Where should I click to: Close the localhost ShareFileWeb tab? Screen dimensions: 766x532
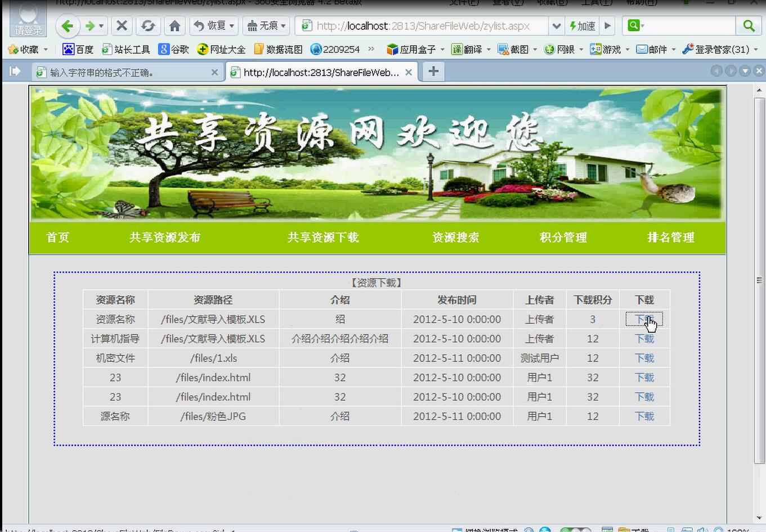pyautogui.click(x=409, y=72)
